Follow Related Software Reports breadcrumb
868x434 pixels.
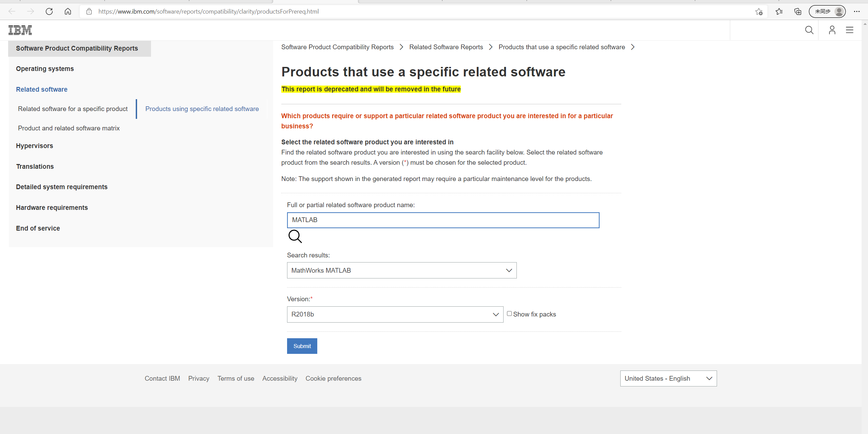tap(446, 47)
